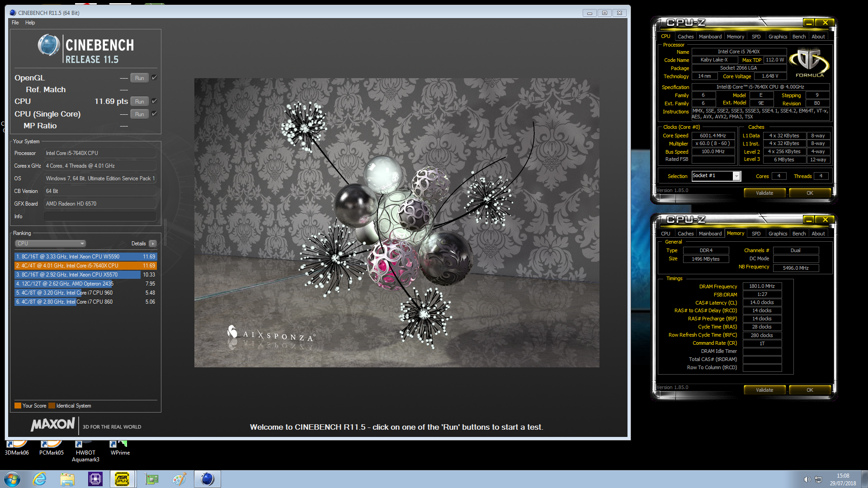
Task: Switch to Caches tab in upper CPU-Z window
Action: (685, 37)
